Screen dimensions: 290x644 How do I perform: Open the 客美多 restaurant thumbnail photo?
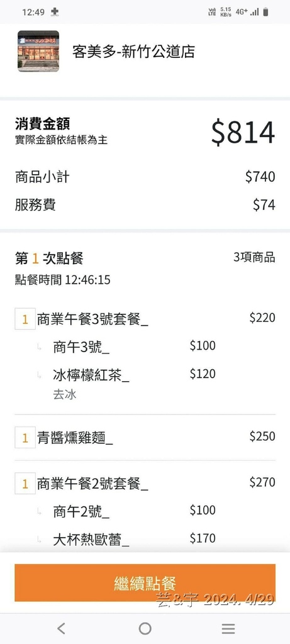[x=38, y=52]
